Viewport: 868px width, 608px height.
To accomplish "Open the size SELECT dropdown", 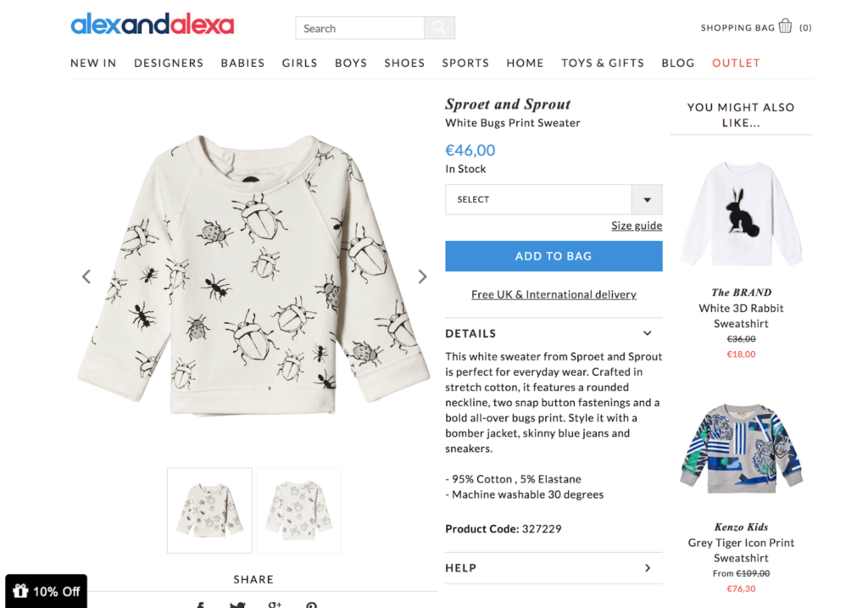I will [554, 199].
